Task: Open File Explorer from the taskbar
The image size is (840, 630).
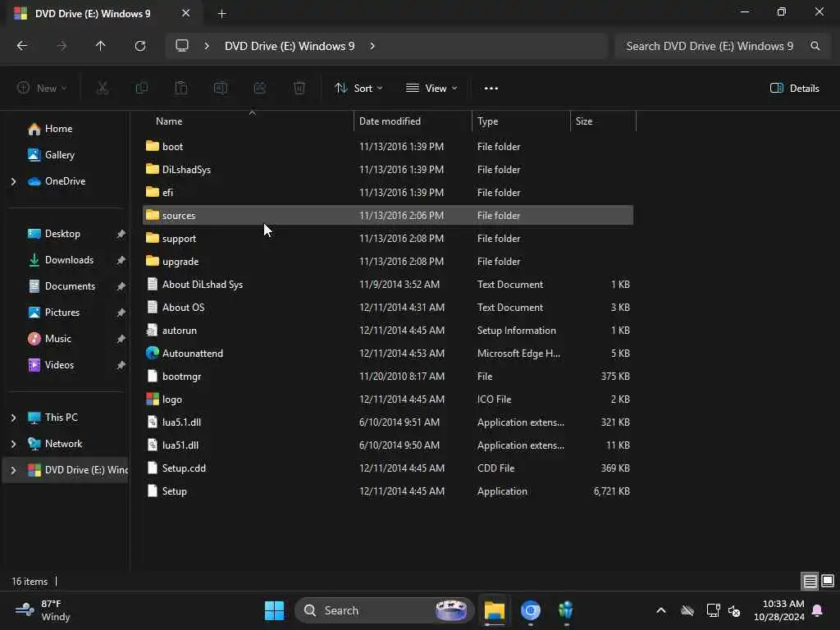Action: (495, 610)
